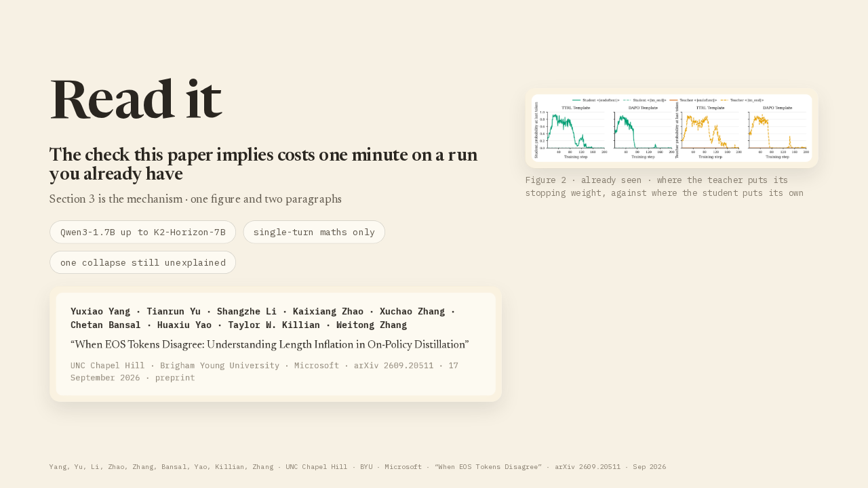Click the "one collapse still unexplained" chip

coord(142,262)
